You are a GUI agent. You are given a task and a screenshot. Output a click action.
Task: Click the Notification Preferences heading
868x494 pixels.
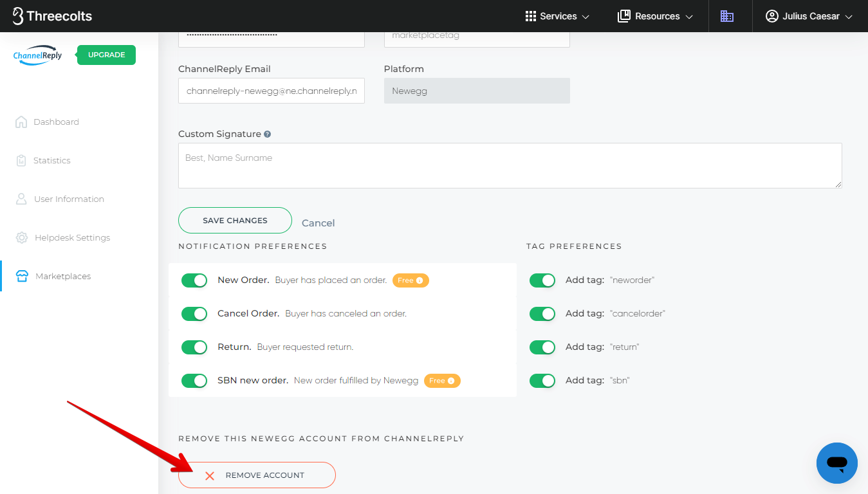(x=253, y=246)
